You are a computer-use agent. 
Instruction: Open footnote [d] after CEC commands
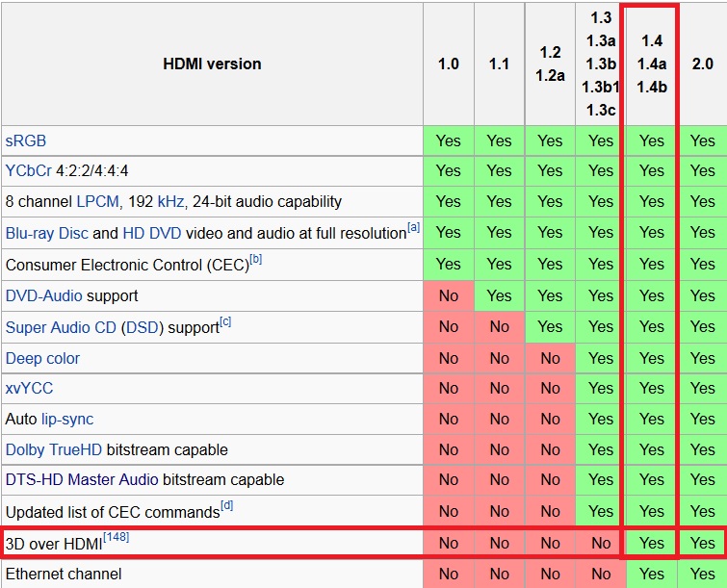click(x=226, y=505)
